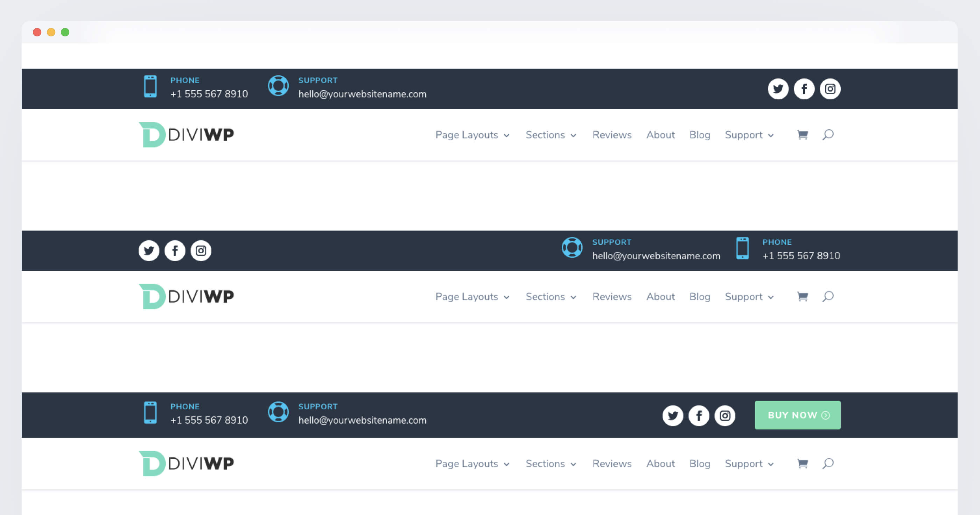980x515 pixels.
Task: Click the support email in the first header
Action: click(x=362, y=94)
